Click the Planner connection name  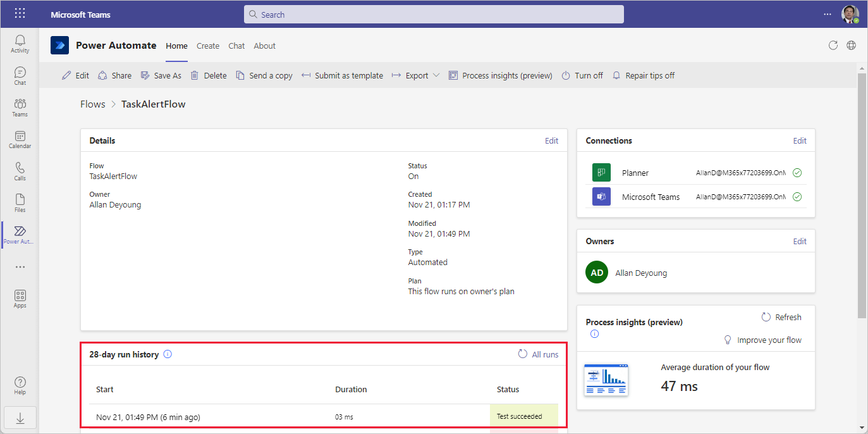(635, 173)
